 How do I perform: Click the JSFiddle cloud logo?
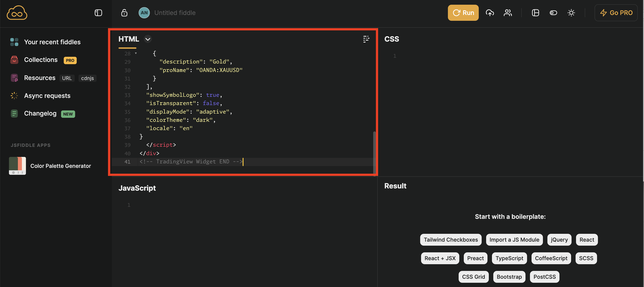pos(17,13)
